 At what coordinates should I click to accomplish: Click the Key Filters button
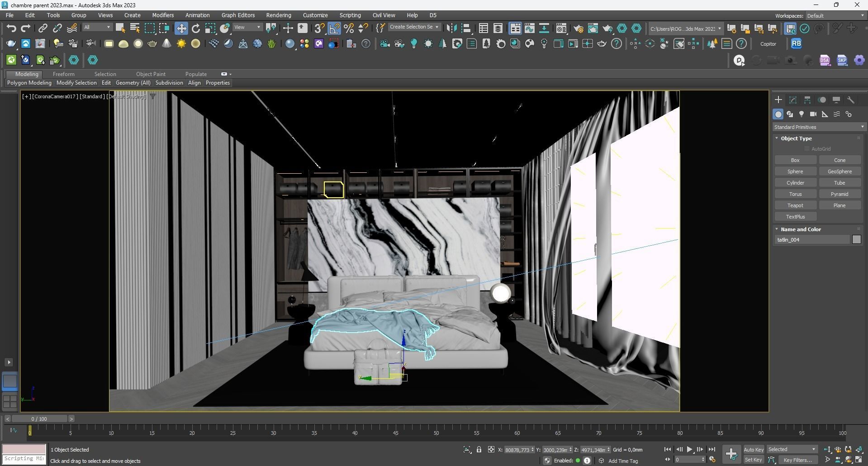(x=797, y=460)
